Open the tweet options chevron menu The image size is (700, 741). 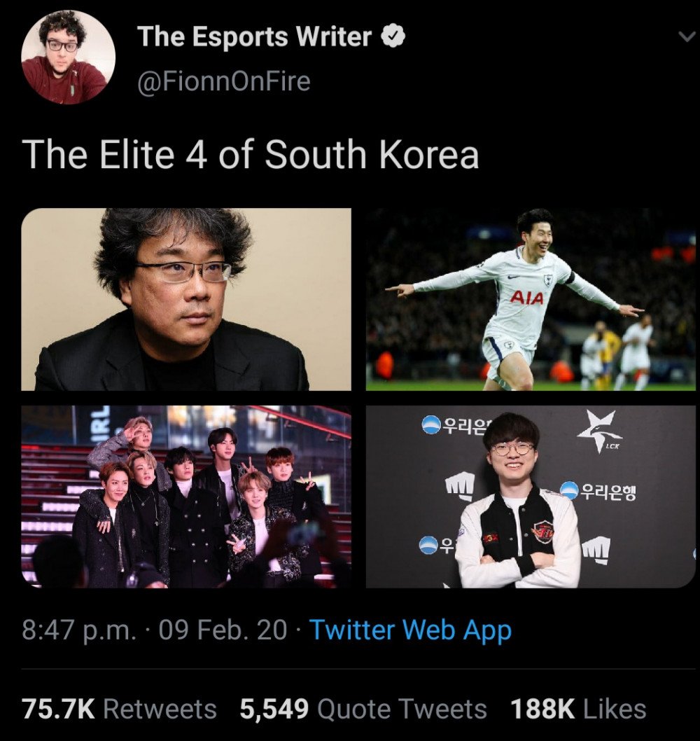[687, 36]
